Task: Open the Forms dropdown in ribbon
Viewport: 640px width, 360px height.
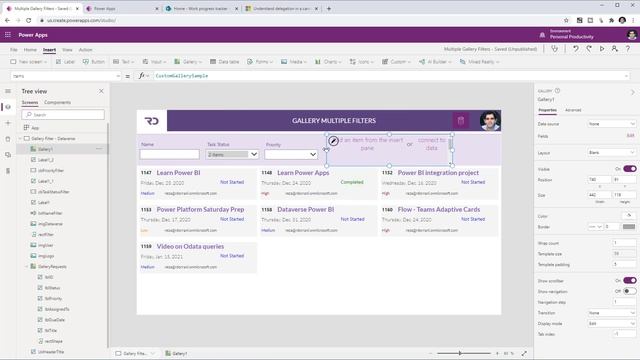Action: coord(260,62)
